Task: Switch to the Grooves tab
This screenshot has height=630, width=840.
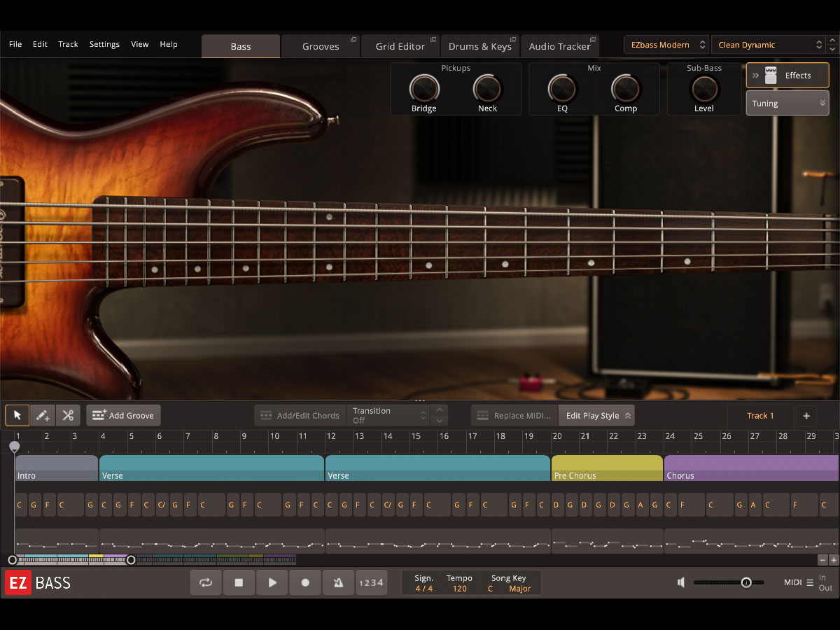Action: point(321,46)
